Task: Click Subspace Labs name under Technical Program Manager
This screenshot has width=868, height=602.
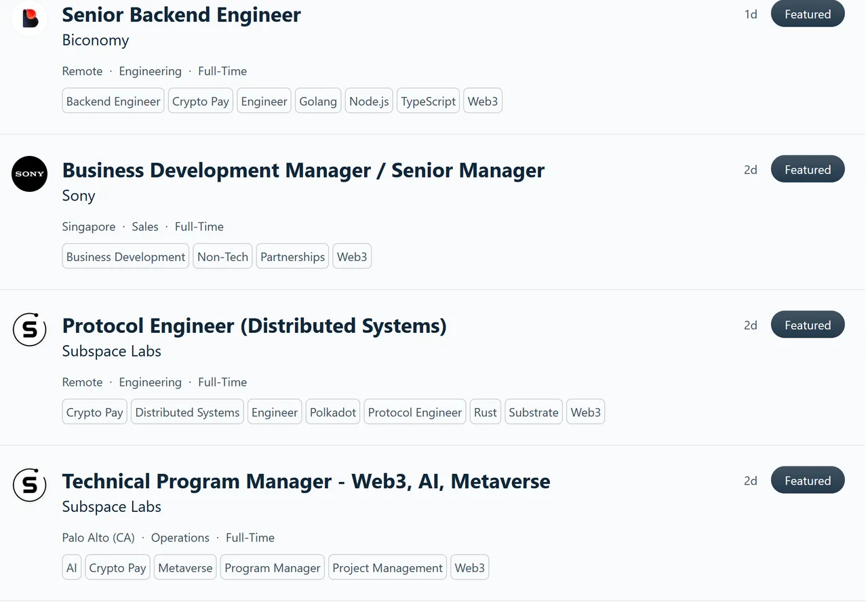Action: click(112, 506)
